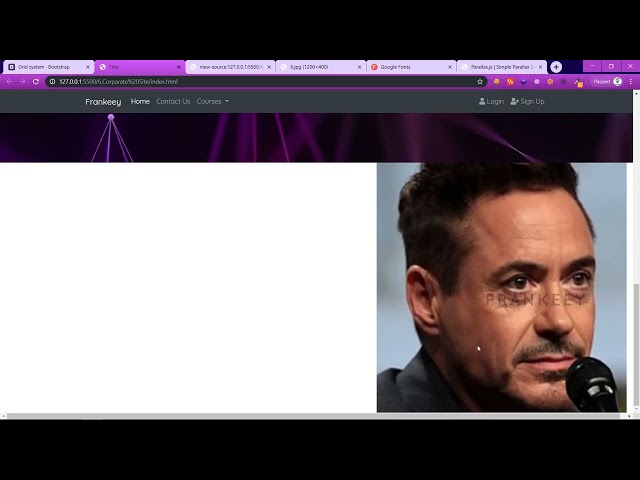Open the red square extension icon
The image size is (640, 480).
tap(510, 82)
